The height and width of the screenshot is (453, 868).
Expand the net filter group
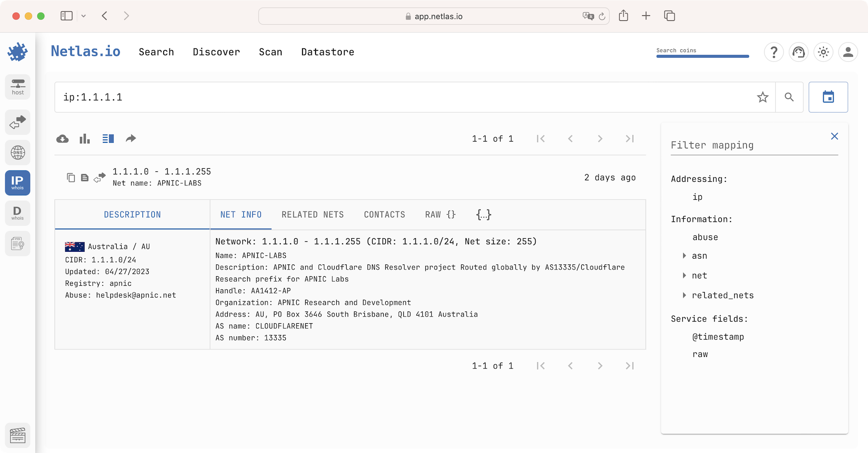coord(684,275)
